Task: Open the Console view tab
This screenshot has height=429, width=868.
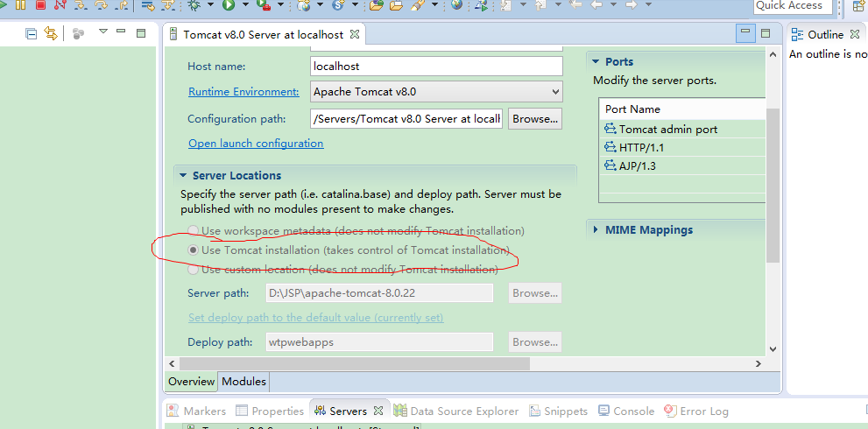Action: pyautogui.click(x=625, y=411)
